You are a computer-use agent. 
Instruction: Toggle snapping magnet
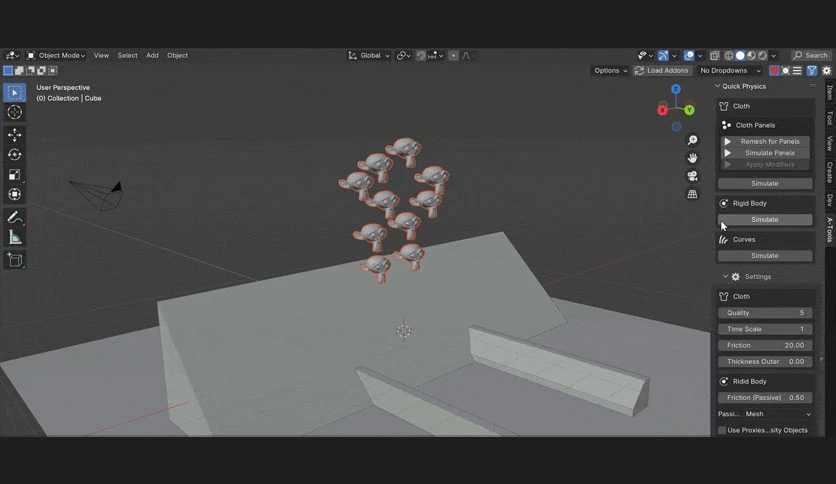point(421,55)
